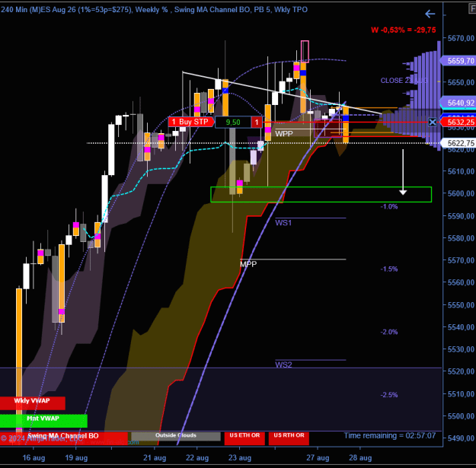
Task: Click the chart title '240 Min (M)ES Aug 26'
Action: coord(38,10)
